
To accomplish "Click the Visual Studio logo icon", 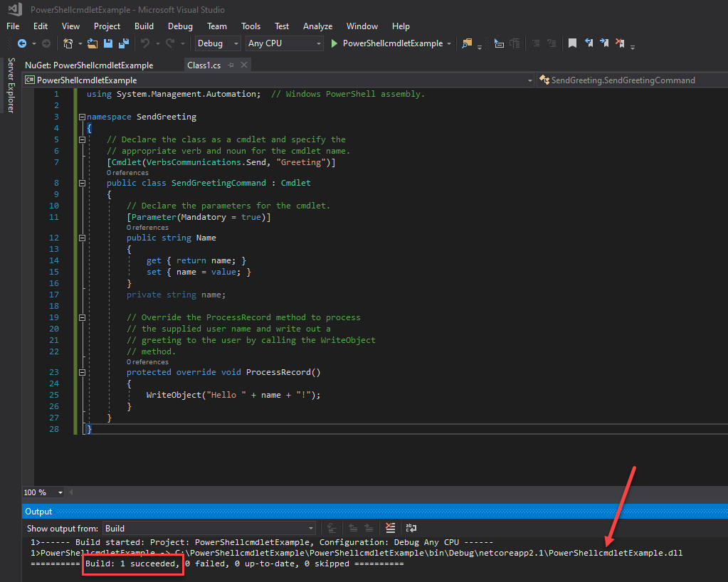I will coord(15,9).
